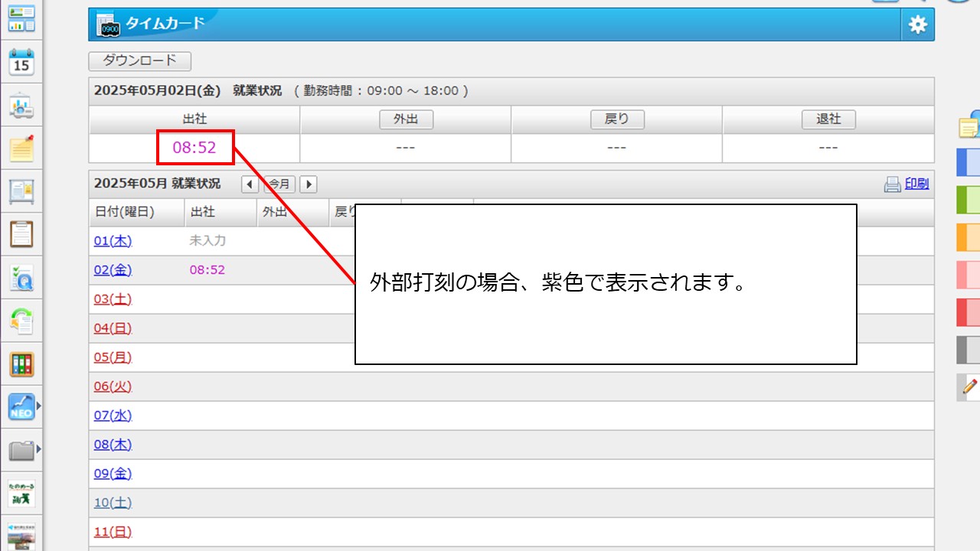Select the orange sticky color tab
Viewport: 980px width, 551px height.
(x=969, y=237)
